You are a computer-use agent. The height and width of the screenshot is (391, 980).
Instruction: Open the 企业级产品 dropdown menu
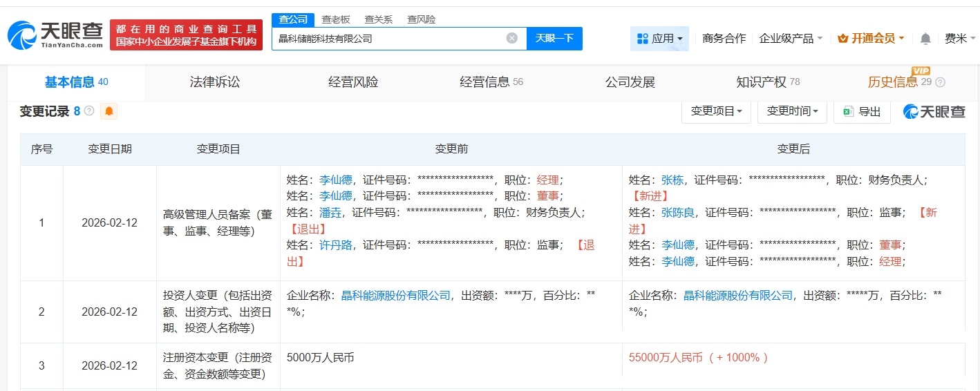pos(791,39)
